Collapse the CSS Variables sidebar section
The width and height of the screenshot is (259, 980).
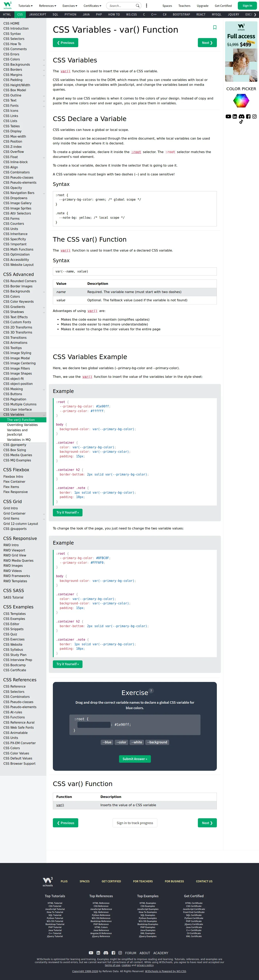[x=44, y=415]
